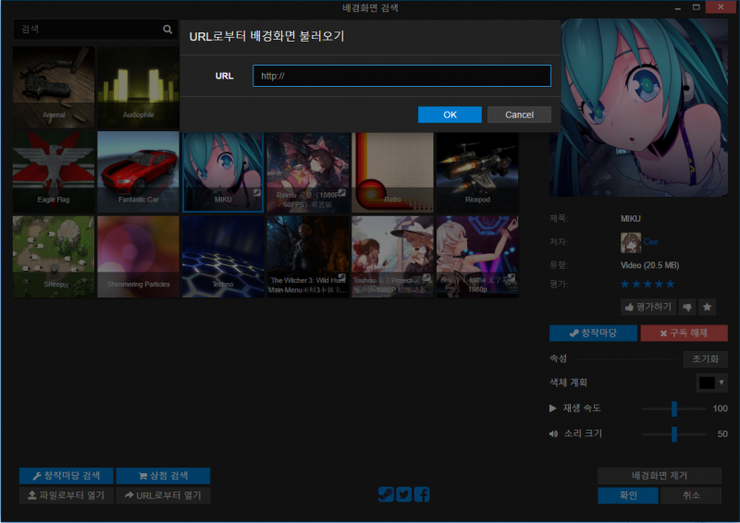Cancel the URL dialog
740x523 pixels.
[x=519, y=115]
